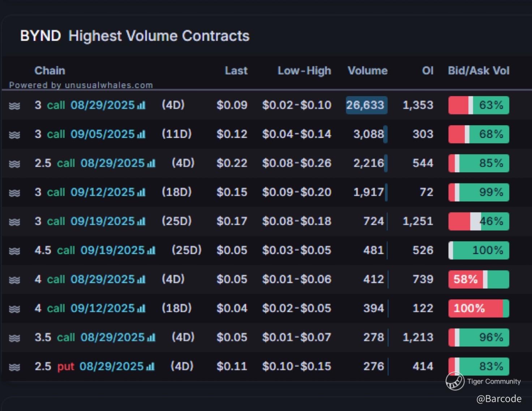Sort by the Chain column header

pos(50,70)
